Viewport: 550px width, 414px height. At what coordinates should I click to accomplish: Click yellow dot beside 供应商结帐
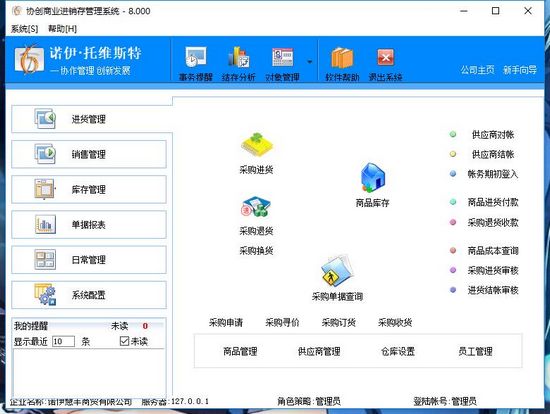(x=453, y=154)
